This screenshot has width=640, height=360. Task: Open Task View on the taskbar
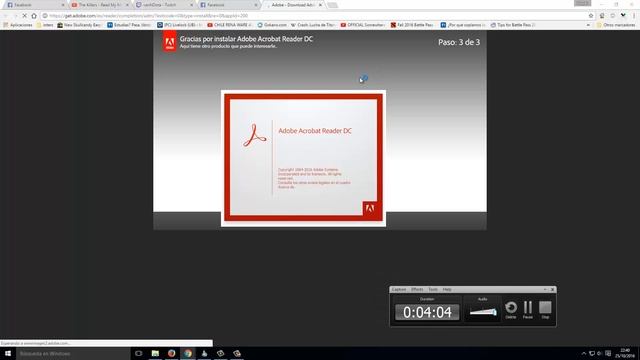click(x=138, y=353)
